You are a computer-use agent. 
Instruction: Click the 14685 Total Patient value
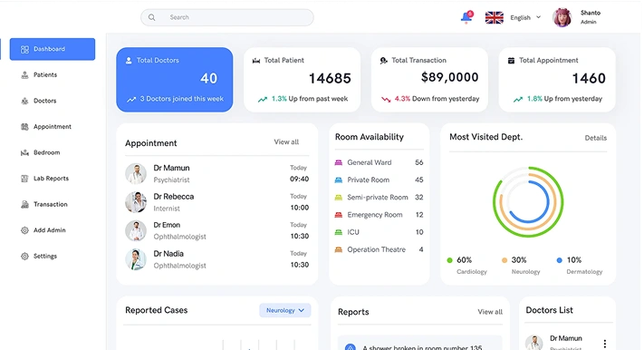pos(330,78)
